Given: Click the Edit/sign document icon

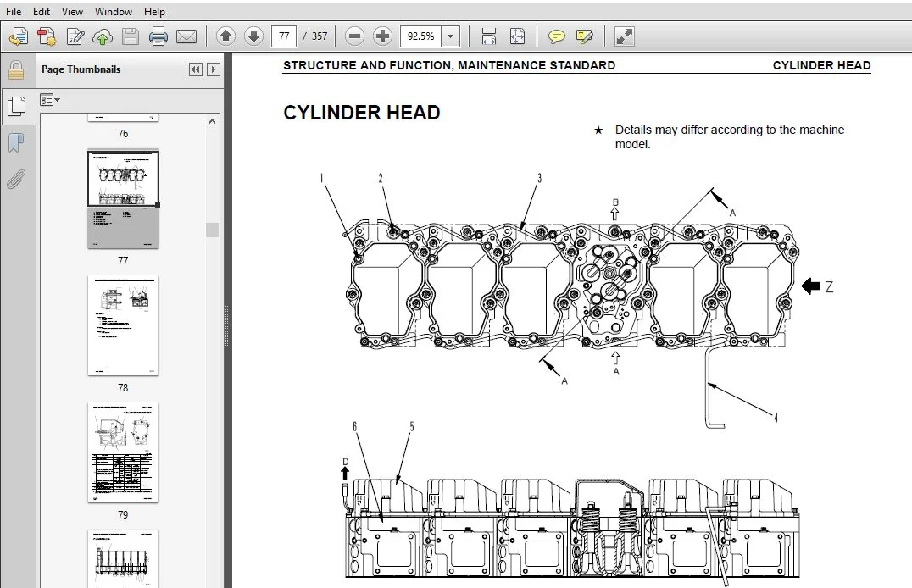Looking at the screenshot, I should [x=75, y=36].
